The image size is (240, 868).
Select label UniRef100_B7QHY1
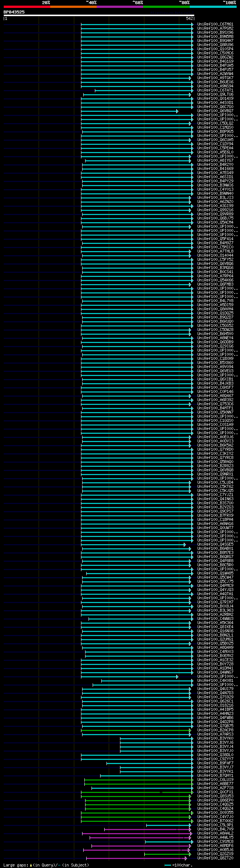215,776
